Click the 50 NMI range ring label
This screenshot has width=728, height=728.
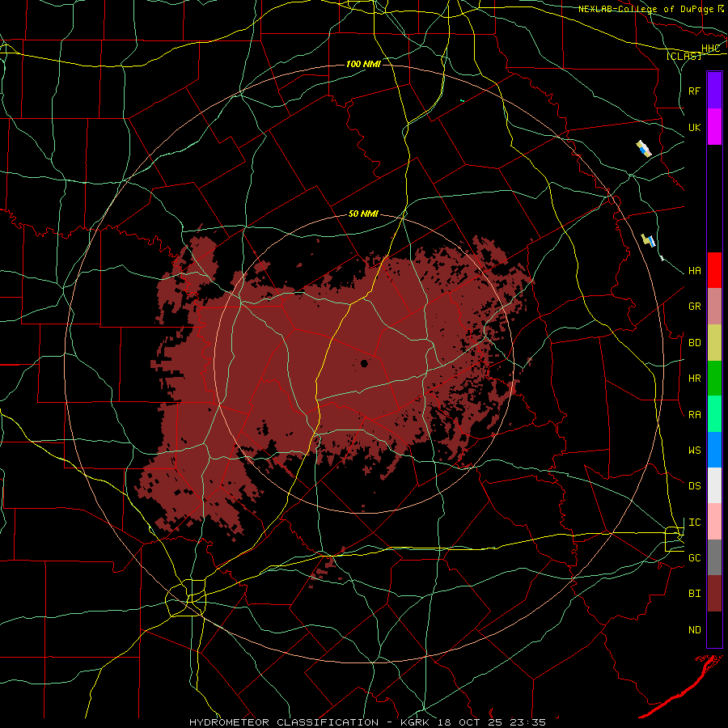point(363,214)
